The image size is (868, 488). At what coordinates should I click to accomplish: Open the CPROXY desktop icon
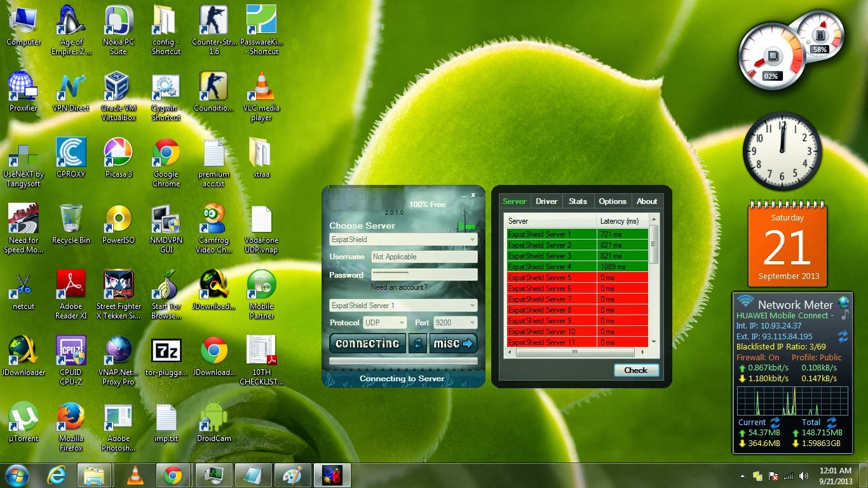71,158
